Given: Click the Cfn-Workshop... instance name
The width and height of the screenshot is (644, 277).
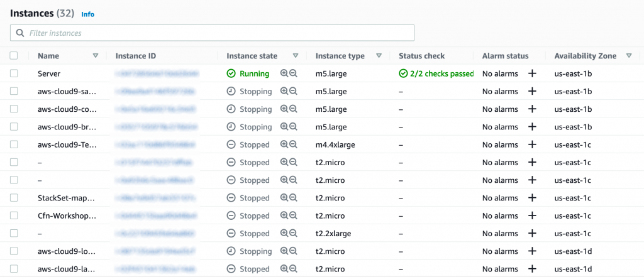Looking at the screenshot, I should (67, 216).
